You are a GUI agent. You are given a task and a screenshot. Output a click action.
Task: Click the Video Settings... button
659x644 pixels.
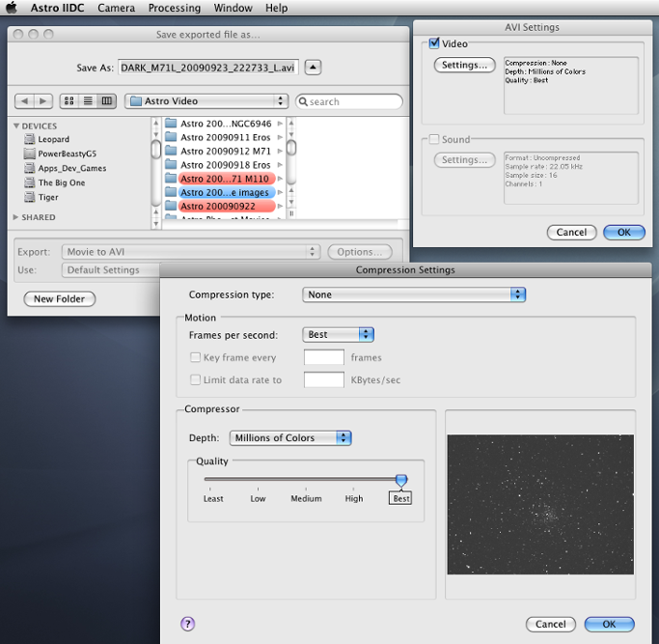pos(464,65)
